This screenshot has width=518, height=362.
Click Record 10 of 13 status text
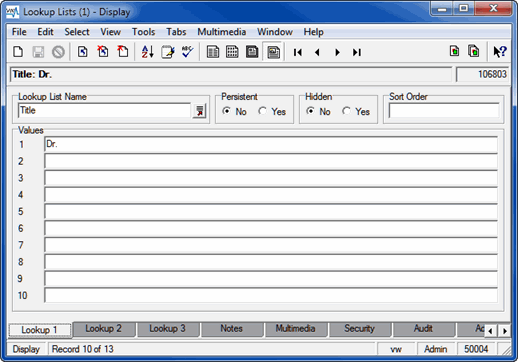coord(83,349)
